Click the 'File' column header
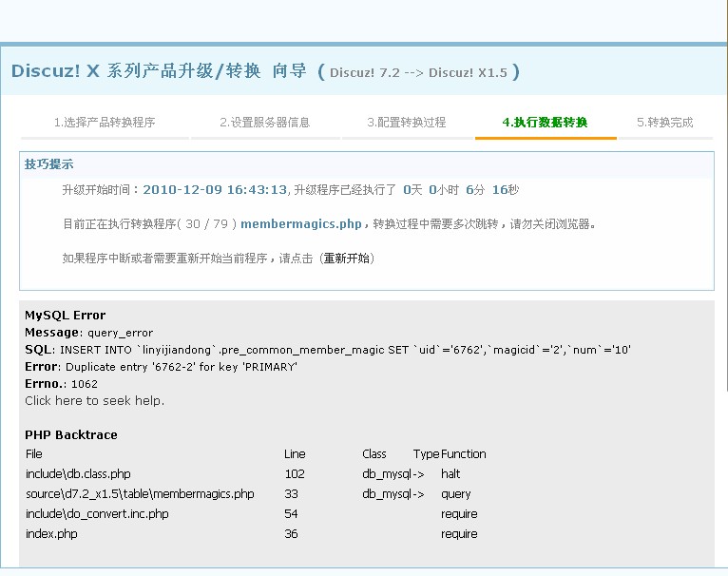This screenshot has width=728, height=576. (34, 453)
